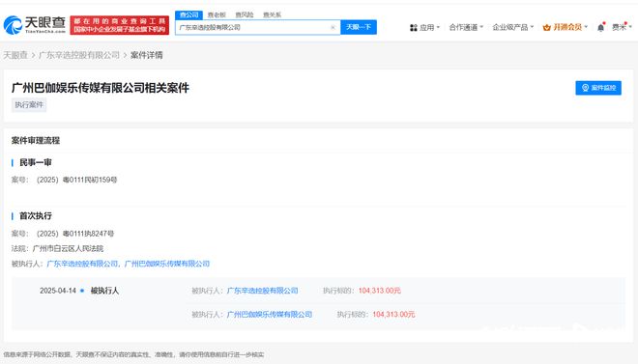Switch to the 查老板 search tab
This screenshot has height=364, width=638.
pyautogui.click(x=217, y=14)
